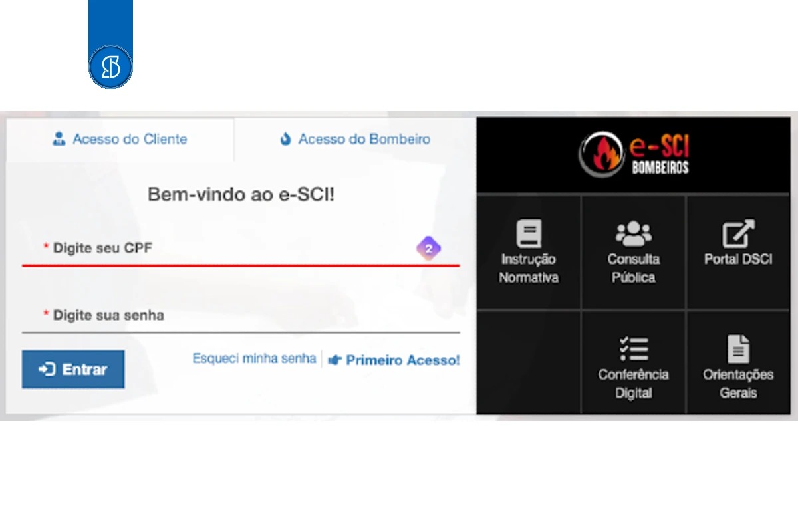The width and height of the screenshot is (798, 532).
Task: Click the Entrar login button
Action: coord(73,370)
